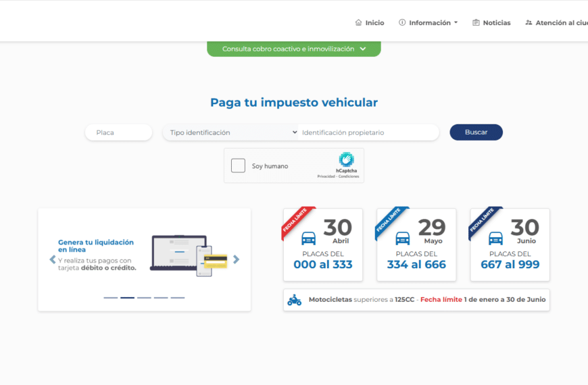This screenshot has height=385, width=588.
Task: Check the Soy humano captcha box
Action: point(238,165)
